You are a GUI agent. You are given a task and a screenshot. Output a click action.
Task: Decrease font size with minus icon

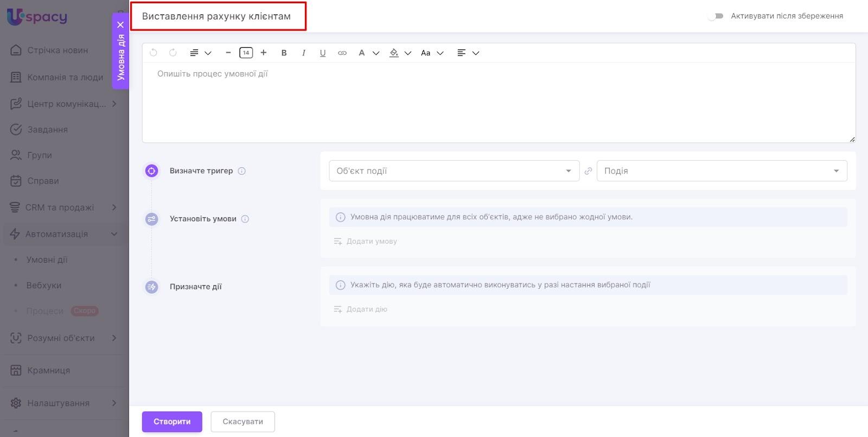[x=228, y=53]
